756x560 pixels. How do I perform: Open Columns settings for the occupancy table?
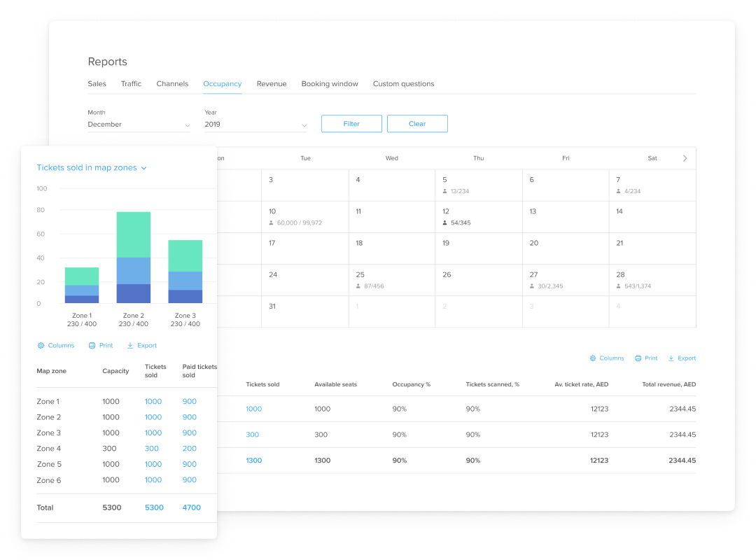click(592, 358)
